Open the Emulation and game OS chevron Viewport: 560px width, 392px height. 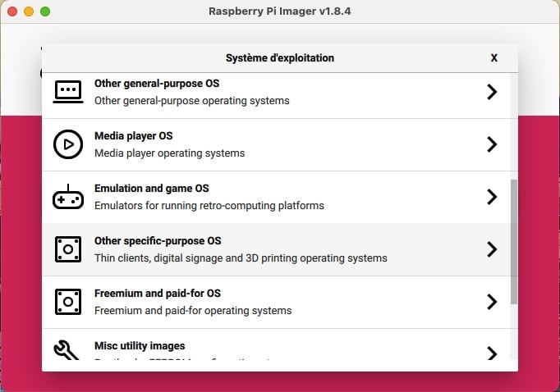pyautogui.click(x=492, y=197)
